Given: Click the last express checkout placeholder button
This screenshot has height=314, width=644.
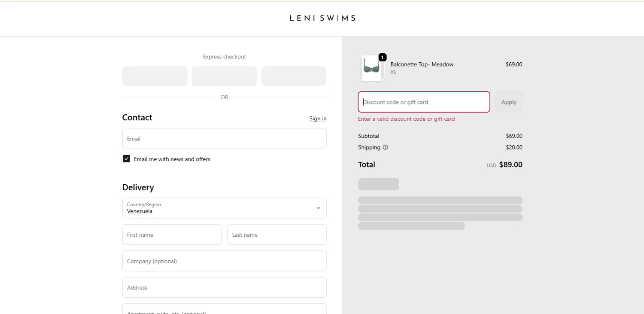Looking at the screenshot, I should tap(294, 76).
